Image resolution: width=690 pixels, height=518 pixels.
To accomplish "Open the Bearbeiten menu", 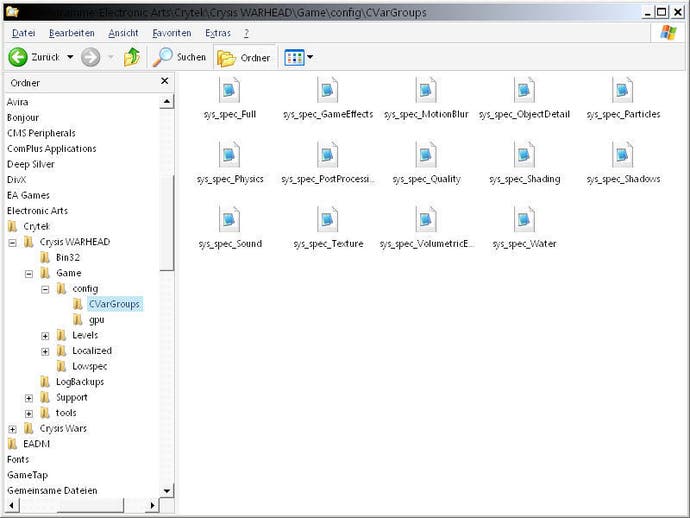I will click(72, 33).
